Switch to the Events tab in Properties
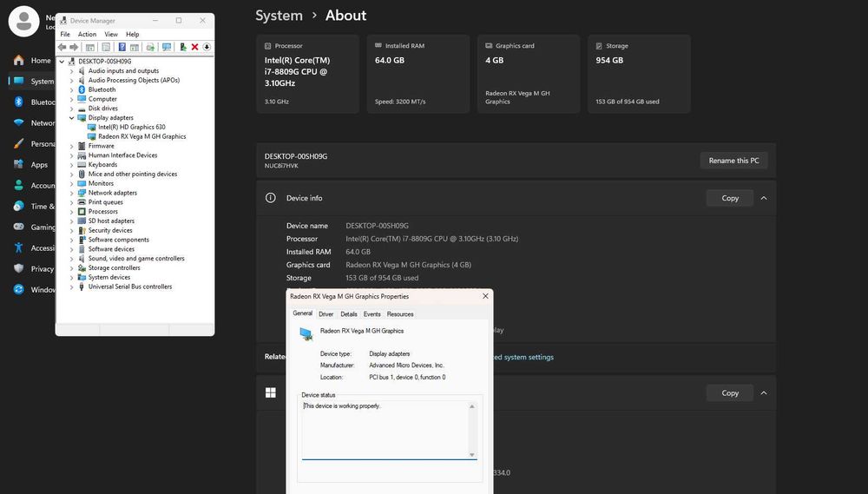 [x=372, y=314]
